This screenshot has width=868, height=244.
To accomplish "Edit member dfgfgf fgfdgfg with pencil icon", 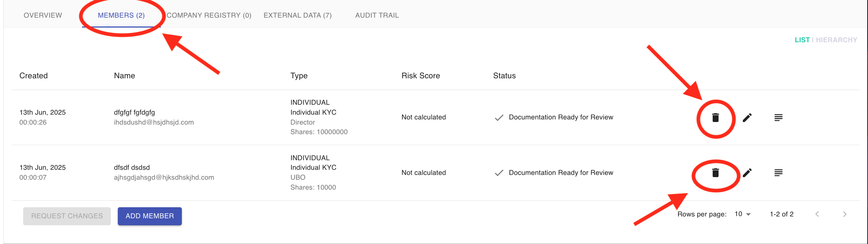I will [747, 118].
